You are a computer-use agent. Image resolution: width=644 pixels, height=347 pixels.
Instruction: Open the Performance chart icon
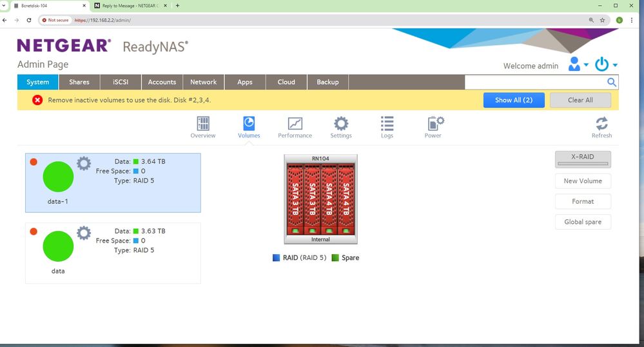click(295, 124)
